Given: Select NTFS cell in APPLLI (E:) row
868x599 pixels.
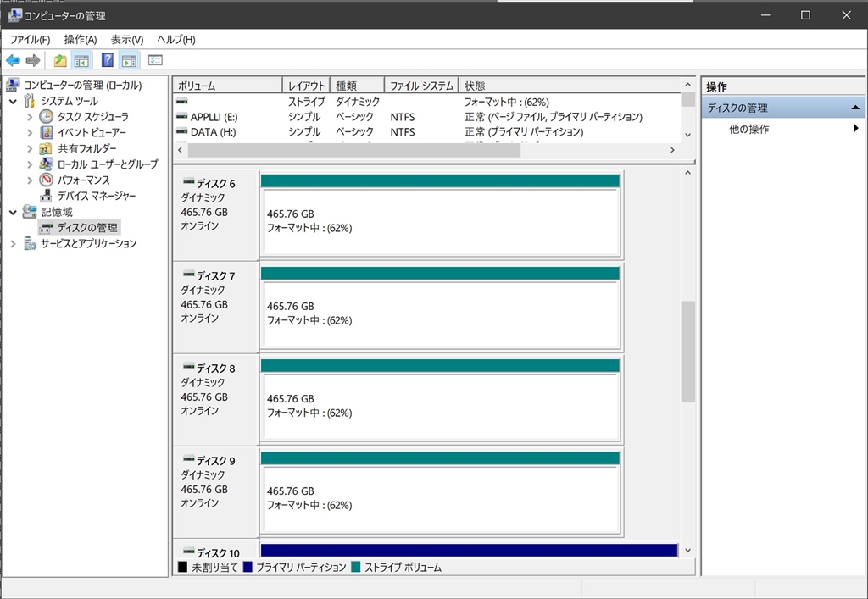Looking at the screenshot, I should [x=403, y=117].
